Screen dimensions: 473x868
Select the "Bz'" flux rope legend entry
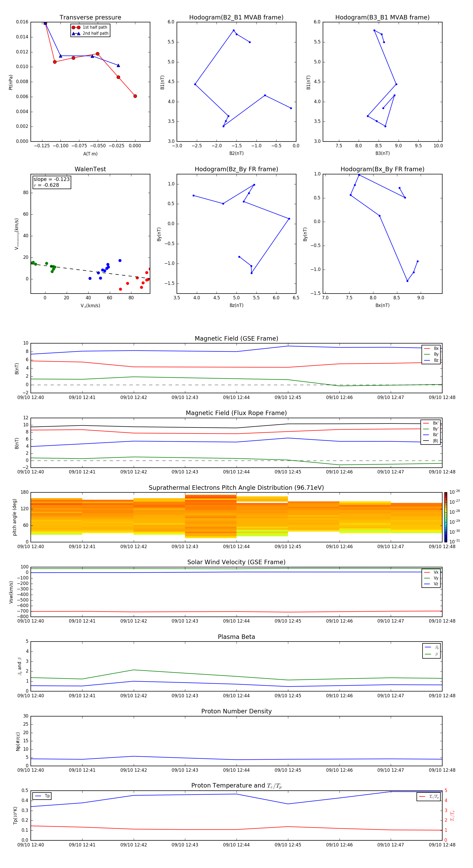(x=431, y=435)
